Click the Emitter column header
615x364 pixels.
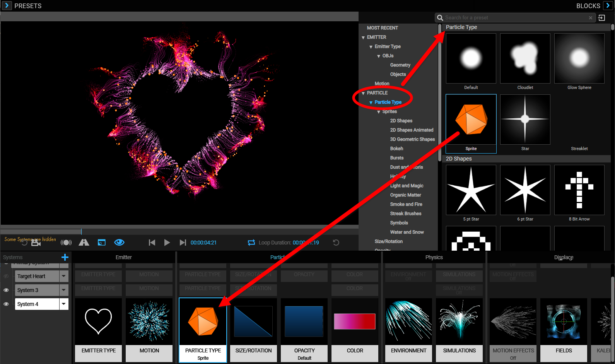pyautogui.click(x=123, y=257)
